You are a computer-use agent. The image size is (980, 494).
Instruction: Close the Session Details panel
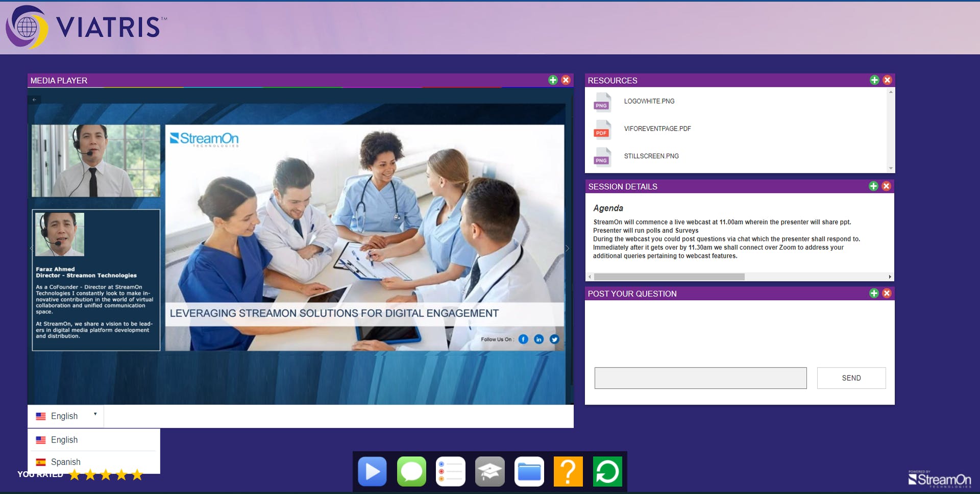886,186
